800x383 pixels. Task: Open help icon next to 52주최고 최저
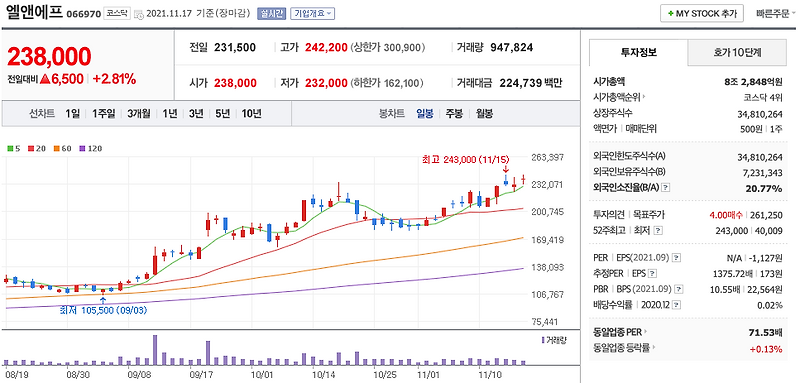click(x=659, y=231)
